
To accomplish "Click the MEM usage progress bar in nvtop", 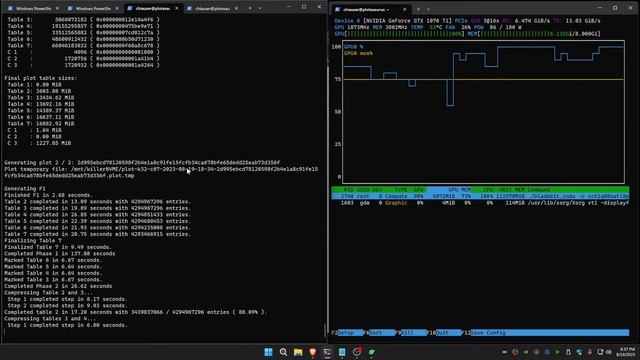I will click(x=534, y=34).
